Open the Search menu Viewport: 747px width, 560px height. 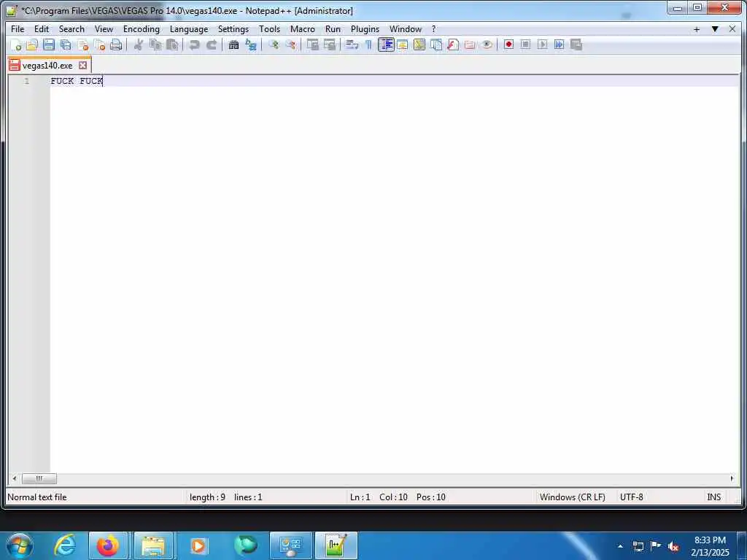pyautogui.click(x=71, y=29)
